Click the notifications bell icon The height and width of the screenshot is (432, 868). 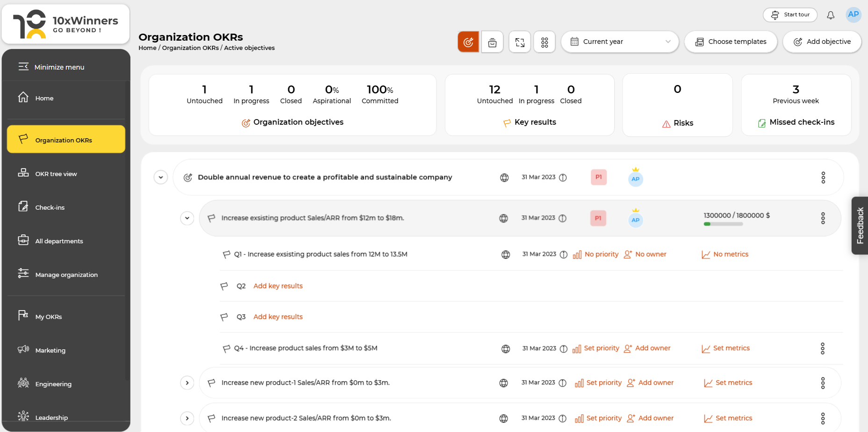[831, 14]
